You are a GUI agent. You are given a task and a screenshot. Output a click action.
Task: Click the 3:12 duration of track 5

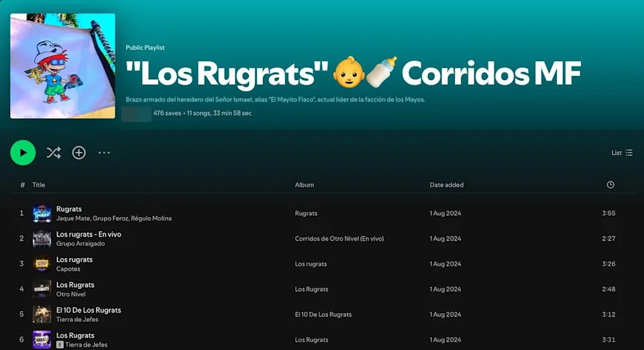tap(608, 314)
